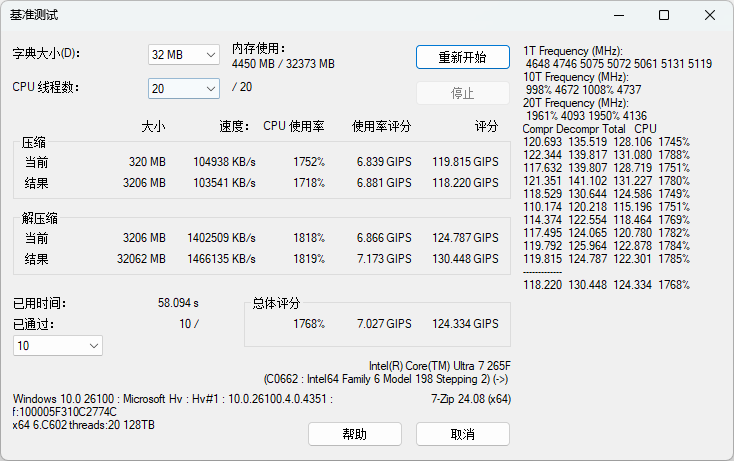Click the total rating 124.334 GIPS

[465, 324]
